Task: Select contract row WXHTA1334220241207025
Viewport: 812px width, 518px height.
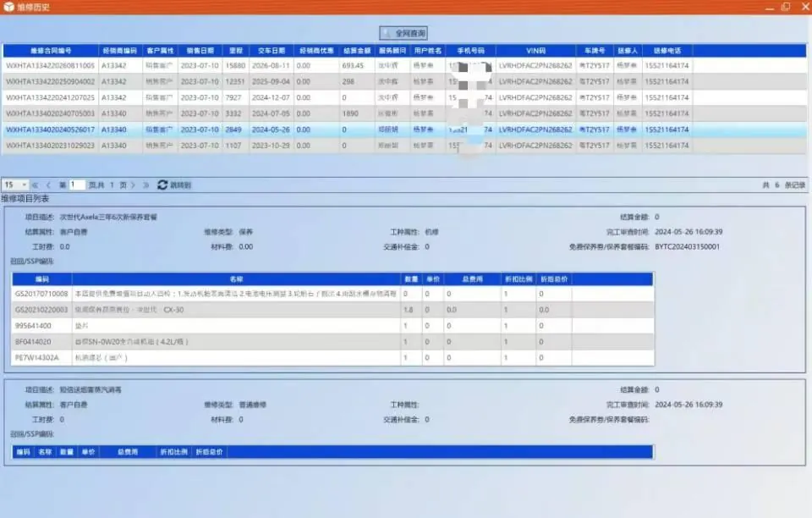Action: click(x=404, y=98)
